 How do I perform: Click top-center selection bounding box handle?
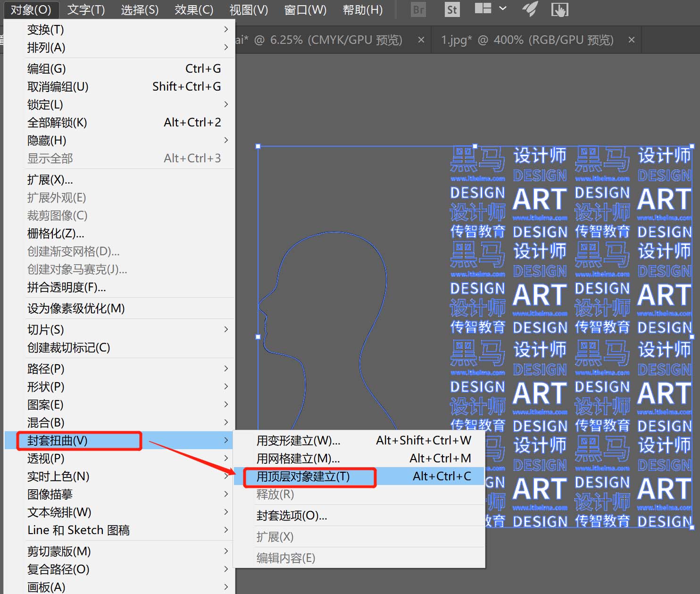pyautogui.click(x=475, y=146)
